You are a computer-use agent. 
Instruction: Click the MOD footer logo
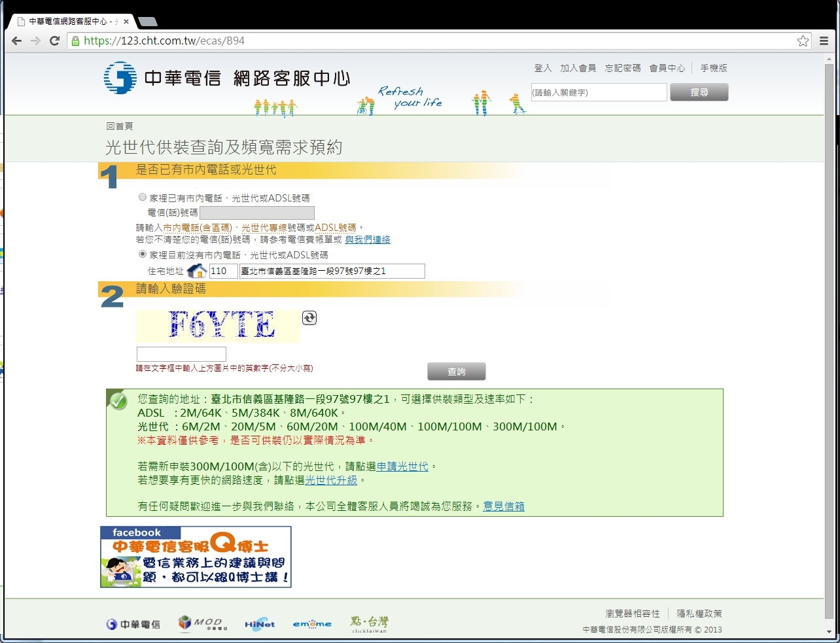click(x=203, y=623)
